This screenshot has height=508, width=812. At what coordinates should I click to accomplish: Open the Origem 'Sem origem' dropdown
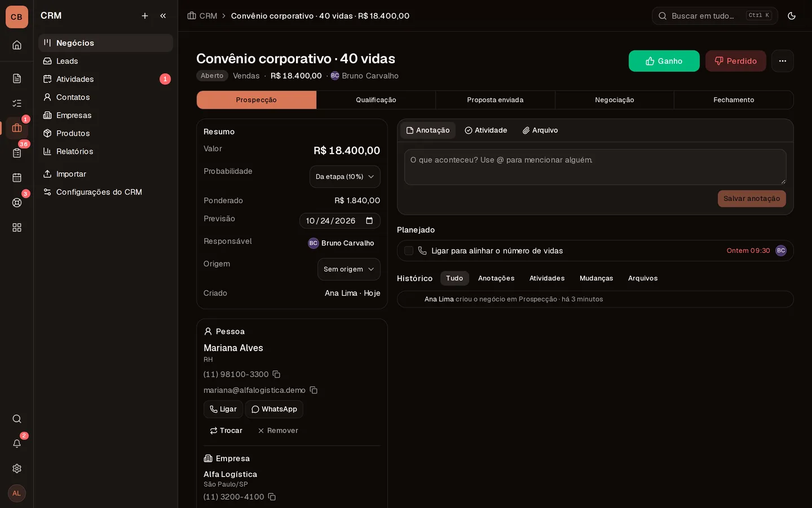click(349, 269)
